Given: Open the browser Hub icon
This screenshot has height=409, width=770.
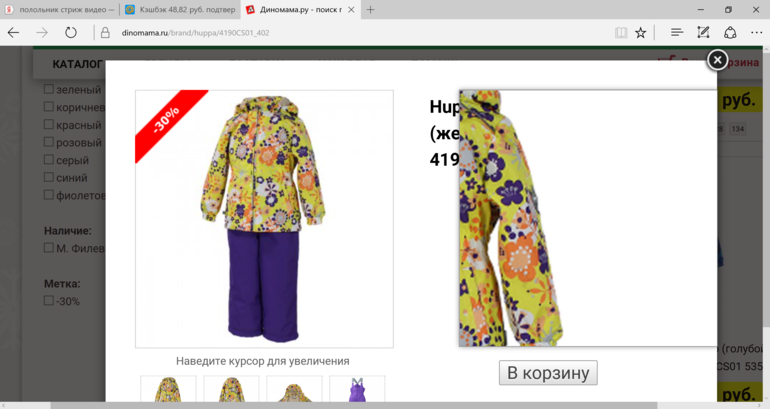Looking at the screenshot, I should click(677, 32).
